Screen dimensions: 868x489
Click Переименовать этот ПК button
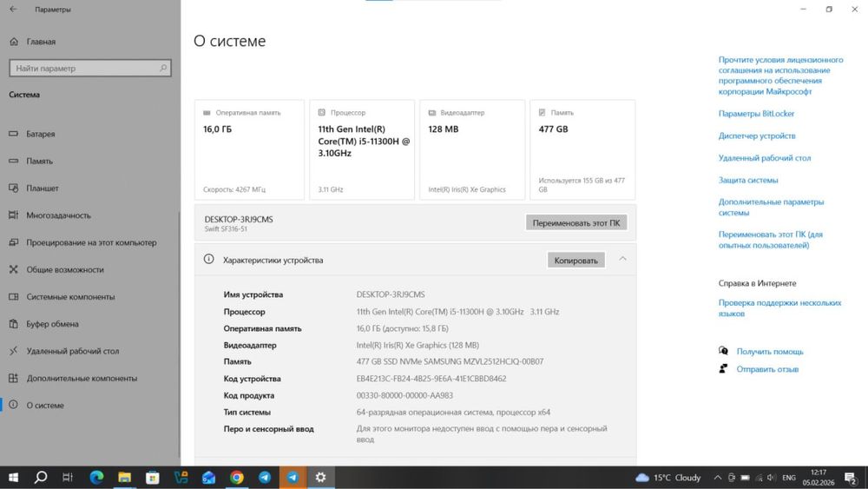tap(576, 223)
